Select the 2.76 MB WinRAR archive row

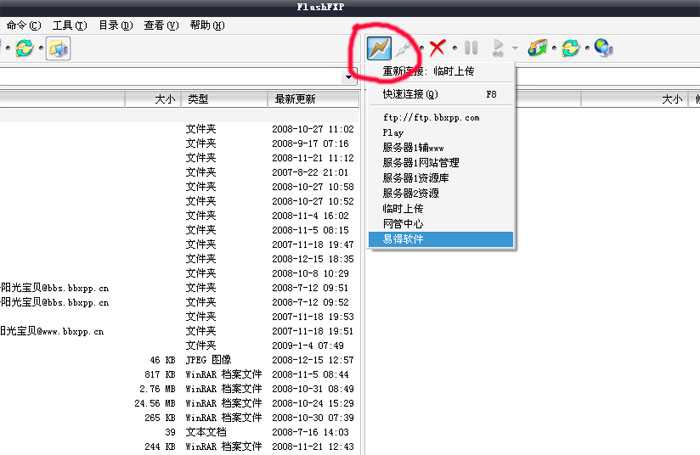tap(179, 389)
